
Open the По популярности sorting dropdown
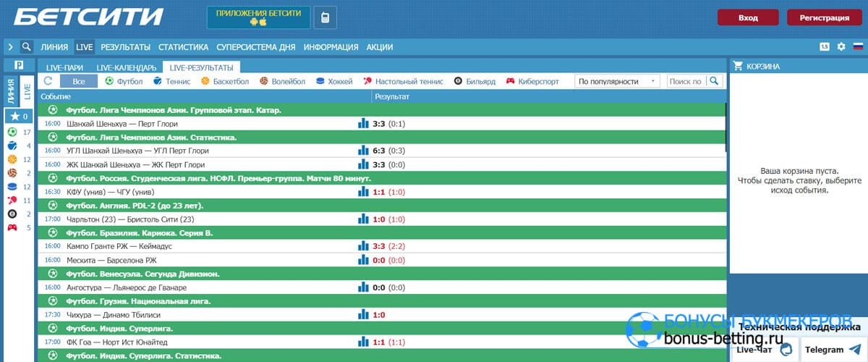[x=617, y=82]
